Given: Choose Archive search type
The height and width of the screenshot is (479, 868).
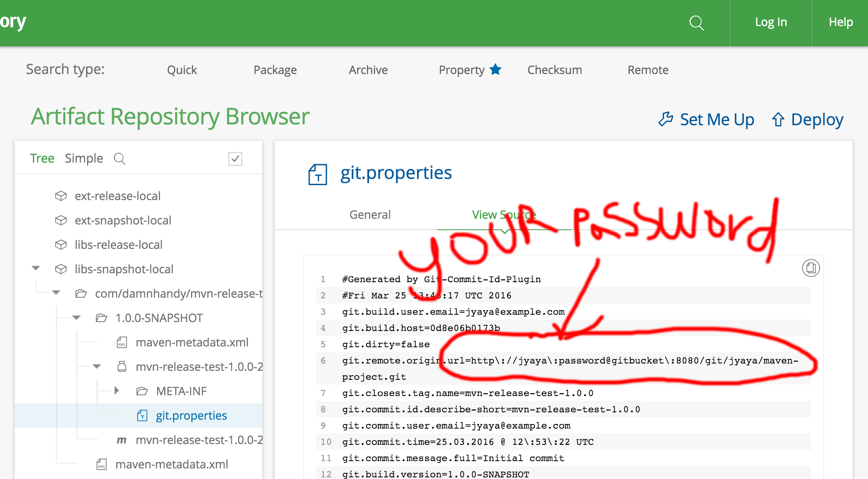Looking at the screenshot, I should (x=368, y=70).
